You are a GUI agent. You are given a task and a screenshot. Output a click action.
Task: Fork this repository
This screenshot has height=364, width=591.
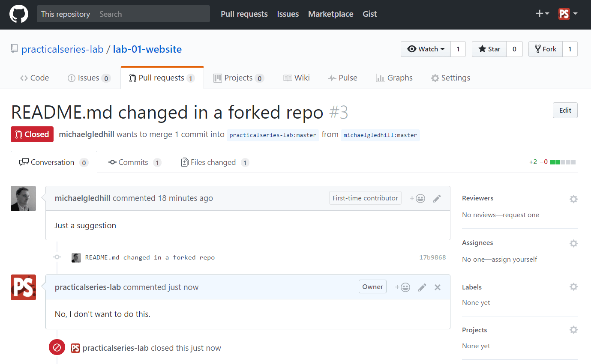point(545,49)
